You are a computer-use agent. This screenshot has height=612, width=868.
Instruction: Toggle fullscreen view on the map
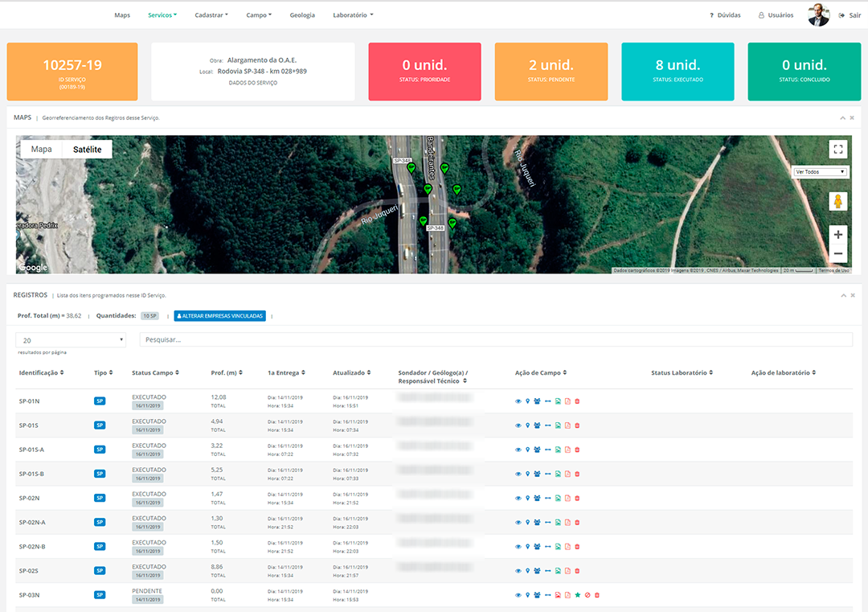pos(838,150)
